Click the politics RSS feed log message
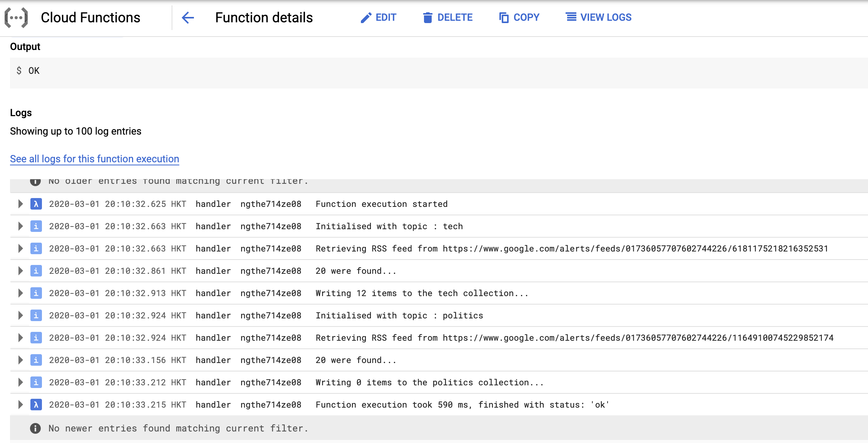This screenshot has height=443, width=868. coord(574,338)
